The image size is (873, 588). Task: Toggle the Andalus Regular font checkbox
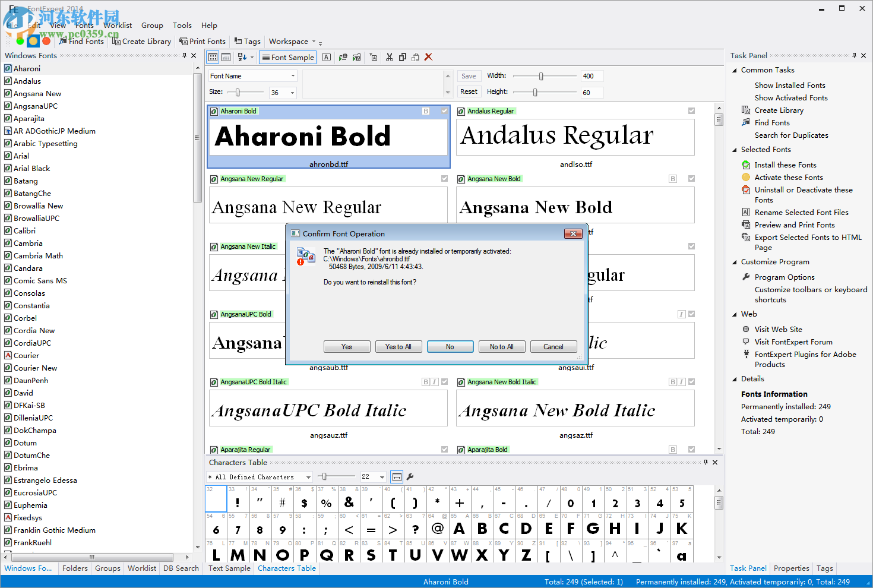[691, 111]
